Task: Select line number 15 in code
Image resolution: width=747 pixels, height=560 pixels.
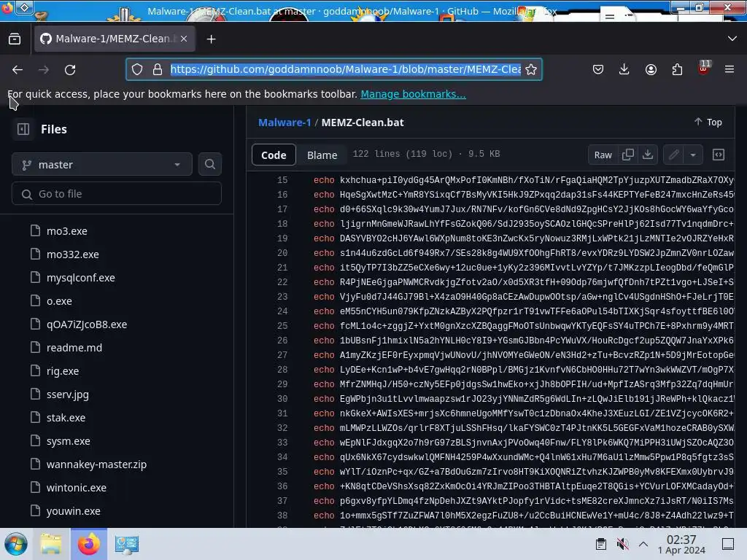Action: [x=282, y=180]
